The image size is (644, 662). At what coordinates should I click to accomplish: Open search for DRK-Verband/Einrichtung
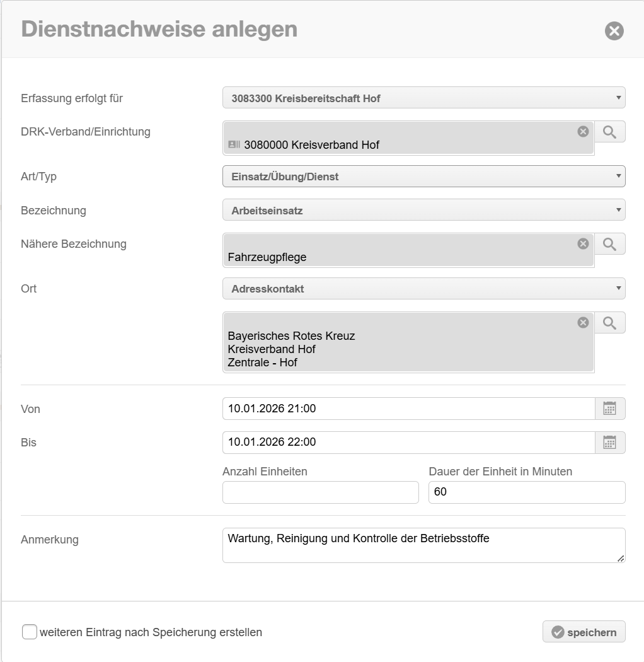tap(609, 132)
